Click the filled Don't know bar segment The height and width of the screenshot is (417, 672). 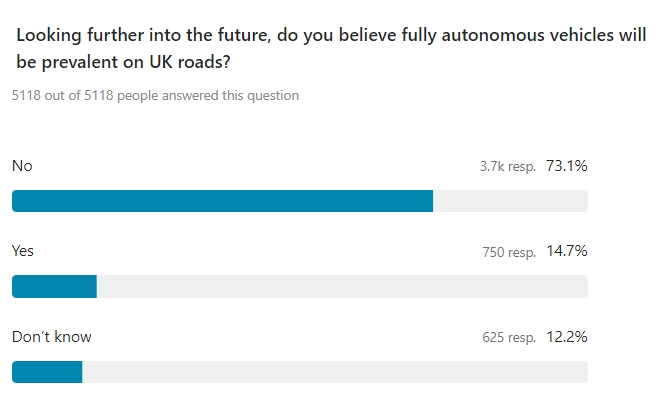click(47, 372)
